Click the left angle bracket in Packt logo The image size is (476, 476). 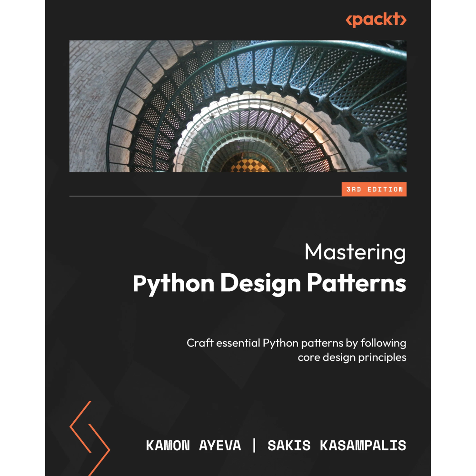[348, 20]
